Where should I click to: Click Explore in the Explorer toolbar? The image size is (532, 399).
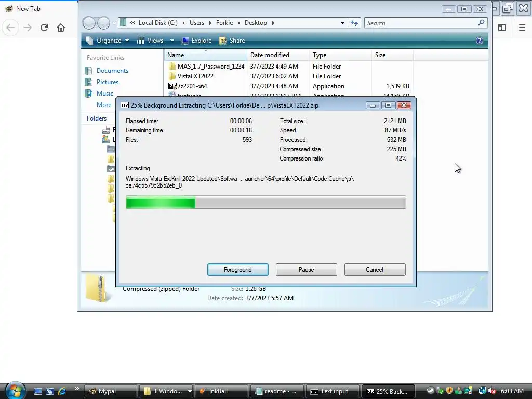tap(197, 41)
